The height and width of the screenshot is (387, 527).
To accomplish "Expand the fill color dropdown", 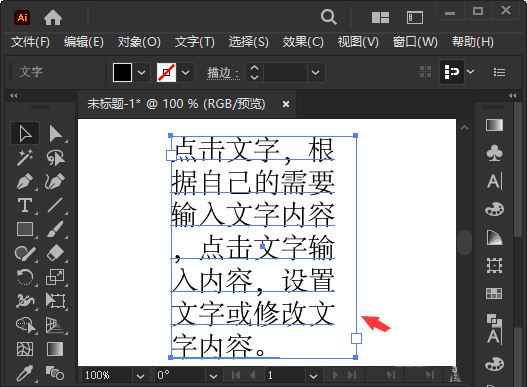I will point(141,72).
